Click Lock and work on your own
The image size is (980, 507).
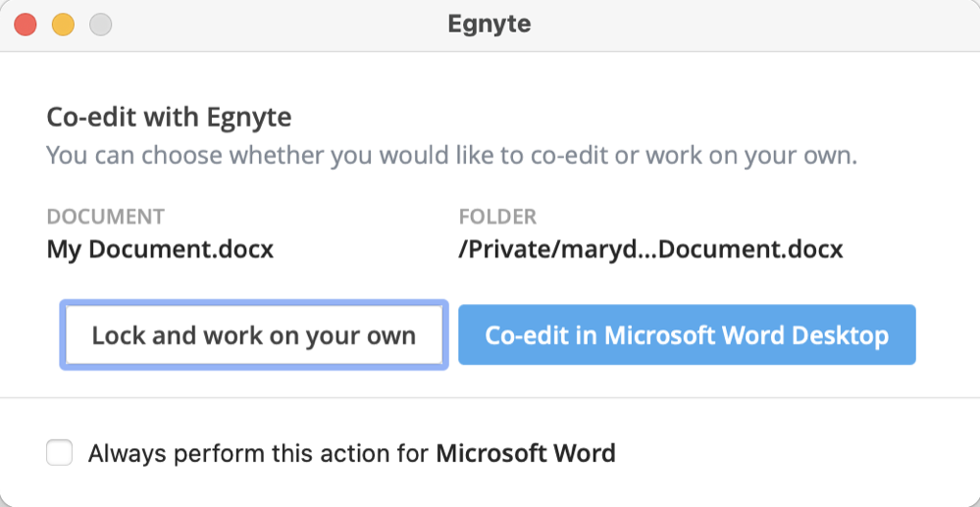[x=254, y=335]
